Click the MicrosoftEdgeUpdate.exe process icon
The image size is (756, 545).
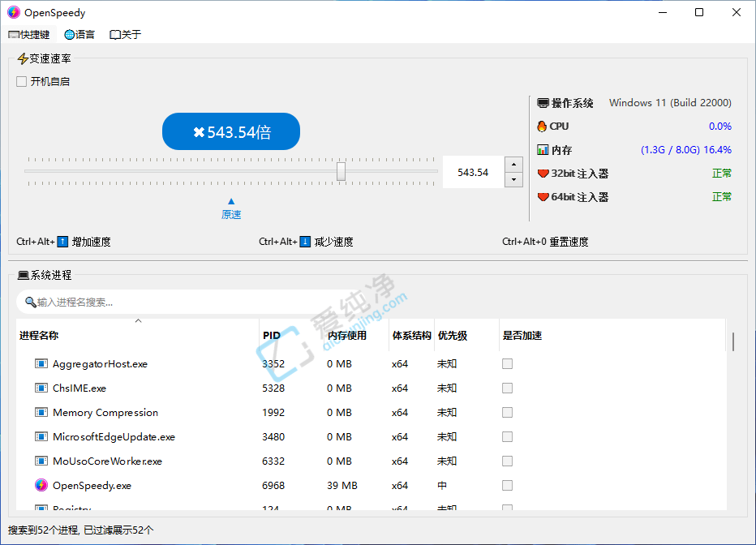pos(41,436)
